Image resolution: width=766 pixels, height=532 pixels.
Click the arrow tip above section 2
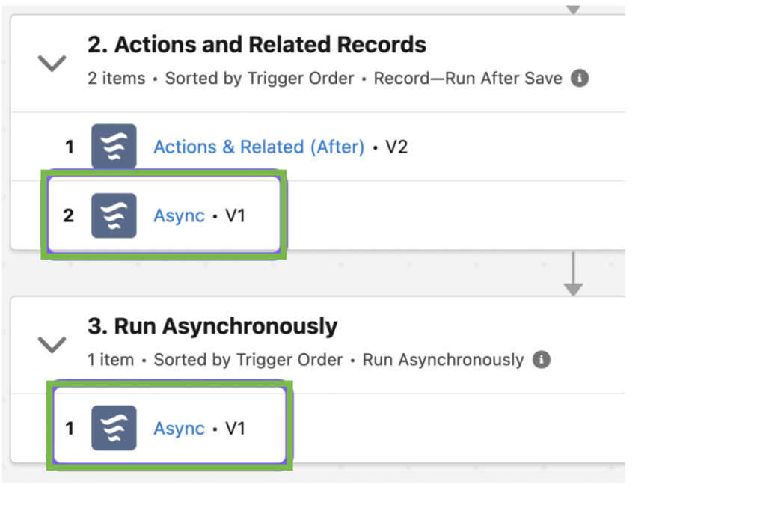tap(573, 10)
